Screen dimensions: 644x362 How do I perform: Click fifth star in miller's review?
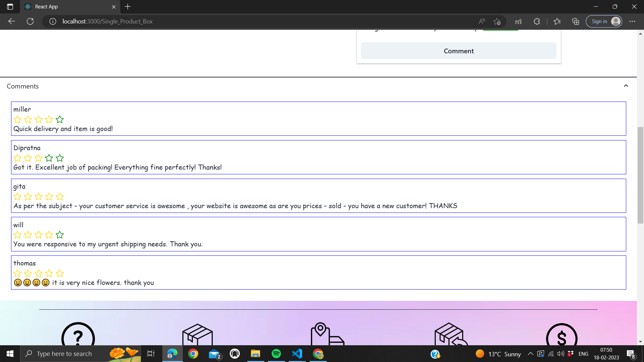[60, 119]
